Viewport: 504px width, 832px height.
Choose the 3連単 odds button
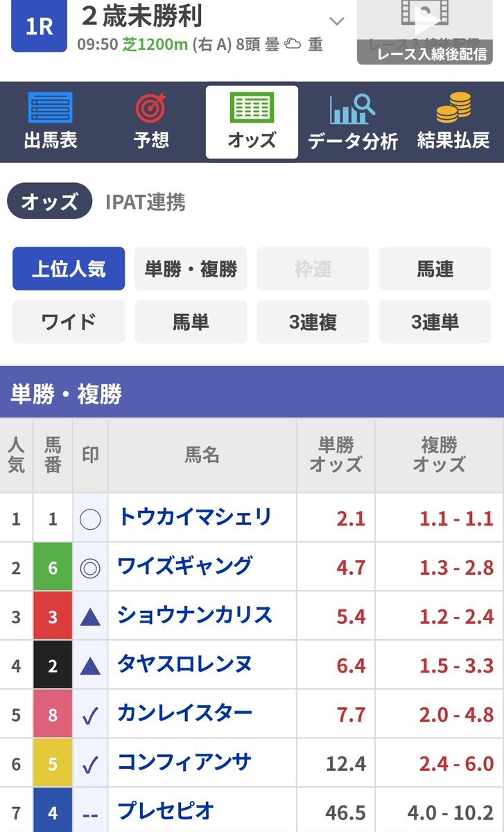(x=435, y=322)
